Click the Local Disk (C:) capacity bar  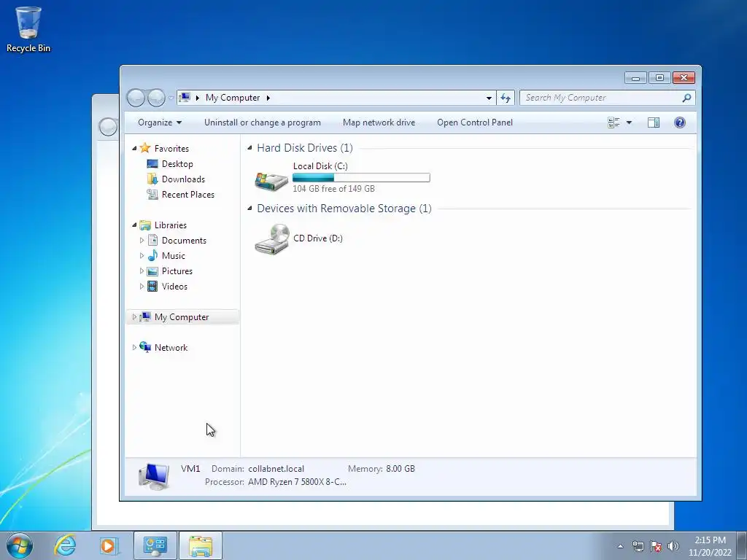point(361,178)
